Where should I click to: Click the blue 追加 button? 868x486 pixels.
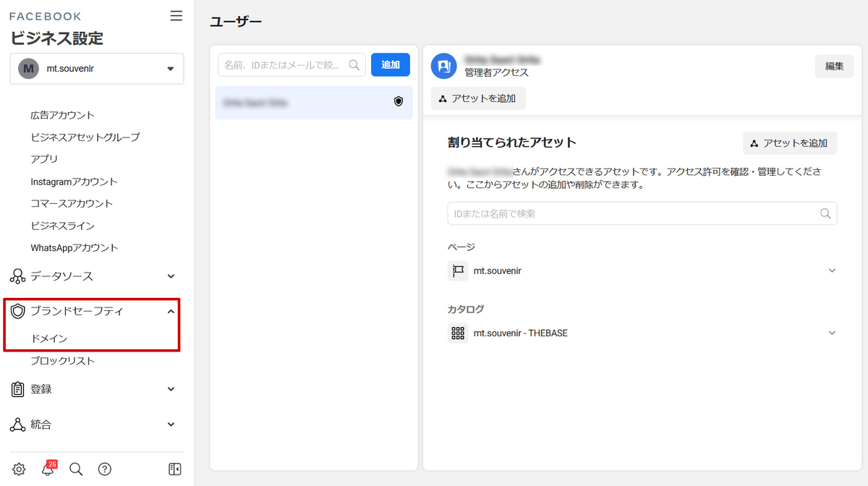tap(391, 64)
